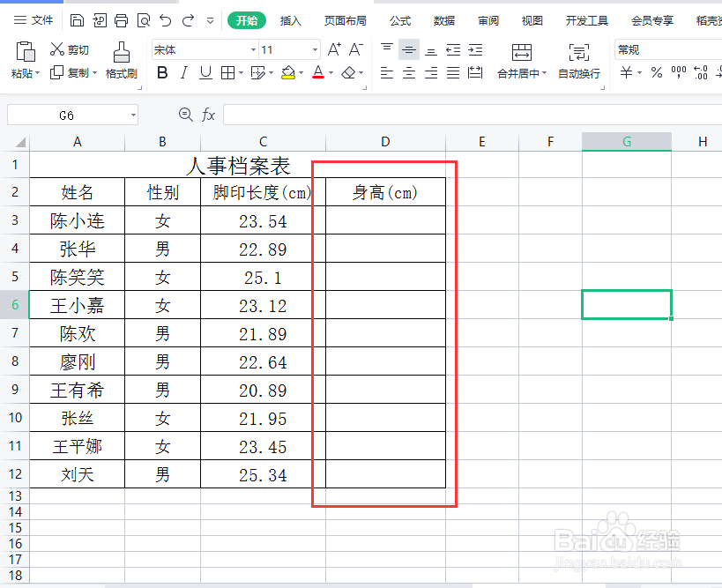Cut selection with the scissors icon
The width and height of the screenshot is (722, 588).
click(x=57, y=49)
